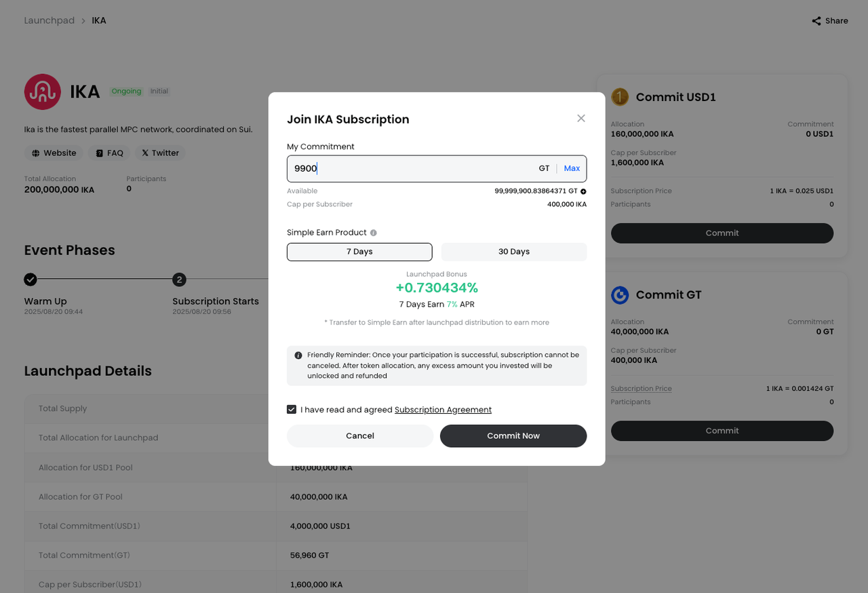
Task: Click Commit in the USD1 pool card
Action: (722, 233)
